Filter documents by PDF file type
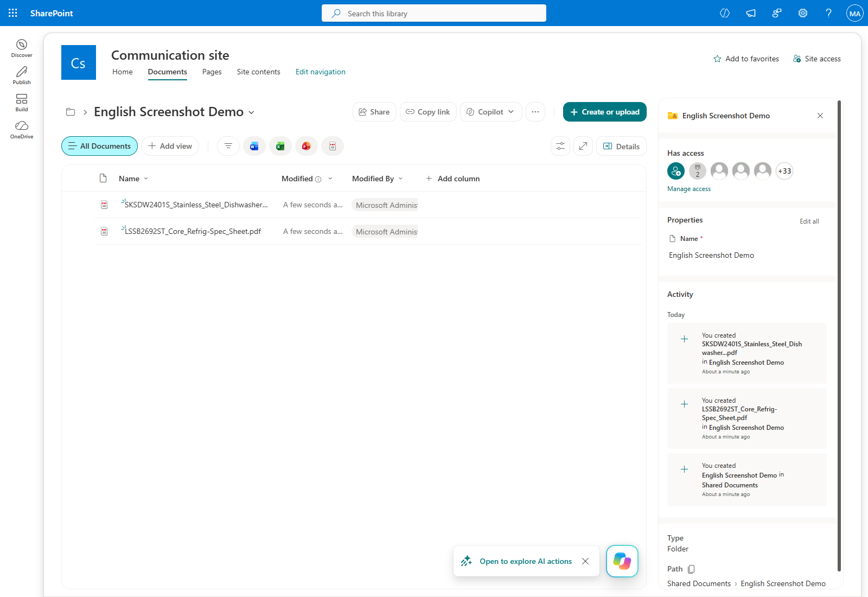Viewport: 868px width, 597px height. pyautogui.click(x=333, y=146)
